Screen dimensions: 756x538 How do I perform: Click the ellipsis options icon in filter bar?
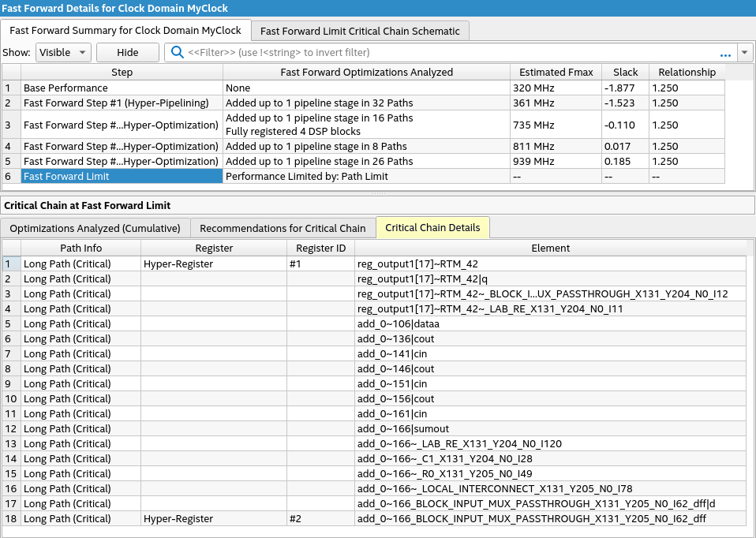tap(725, 53)
